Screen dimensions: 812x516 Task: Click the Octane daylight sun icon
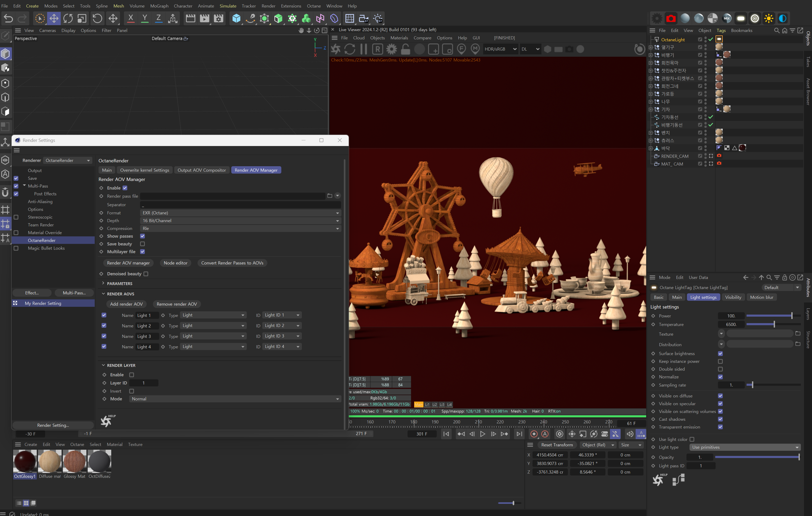pyautogui.click(x=769, y=19)
